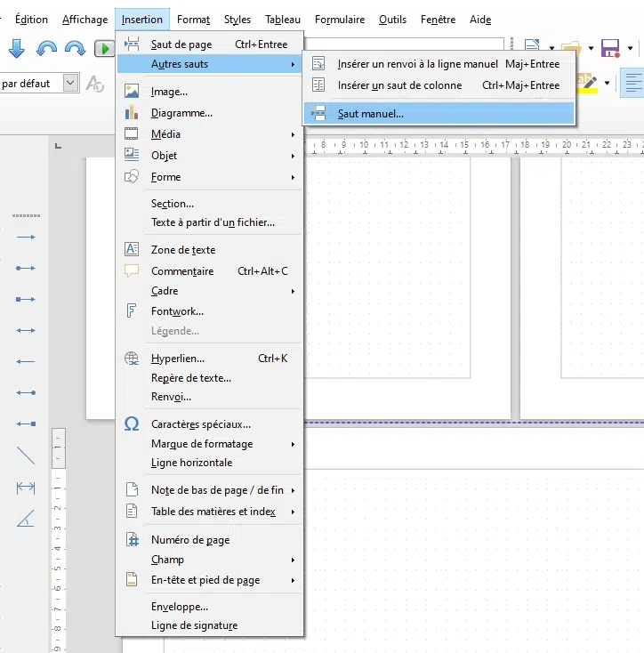Screen dimensions: 644x653
Task: Choose Zone de texte entry
Action: click(x=209, y=249)
